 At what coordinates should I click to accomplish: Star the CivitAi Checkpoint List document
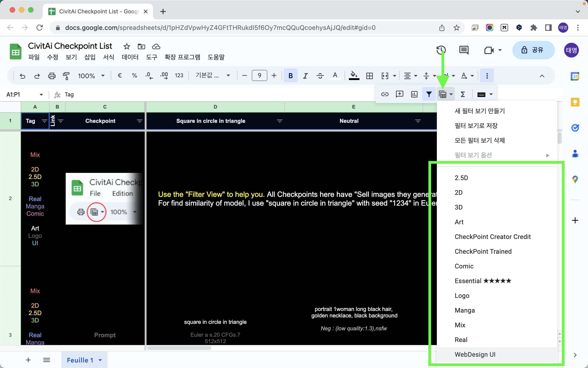pos(127,46)
